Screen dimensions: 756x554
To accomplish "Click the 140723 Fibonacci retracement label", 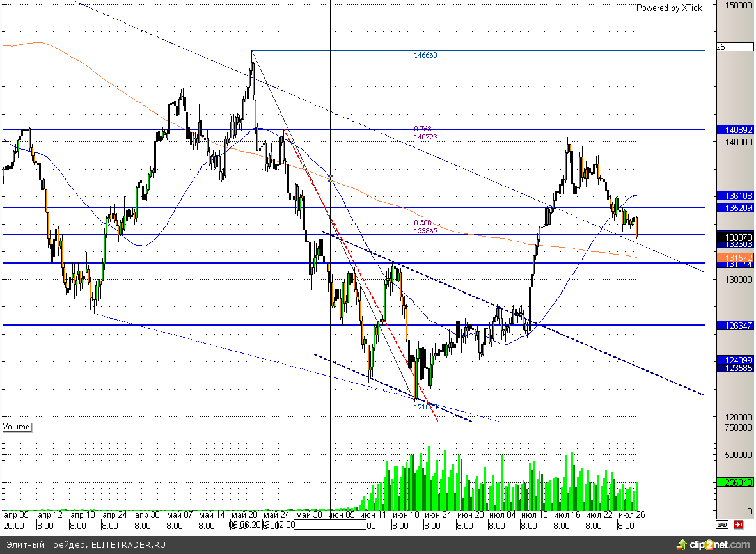I will (x=425, y=137).
